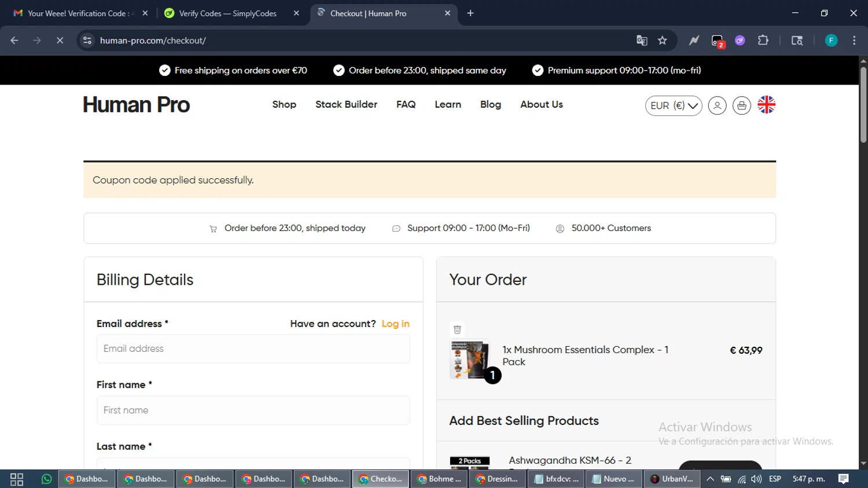The image size is (868, 488).
Task: Open Chrome three-dot menu
Action: click(854, 41)
